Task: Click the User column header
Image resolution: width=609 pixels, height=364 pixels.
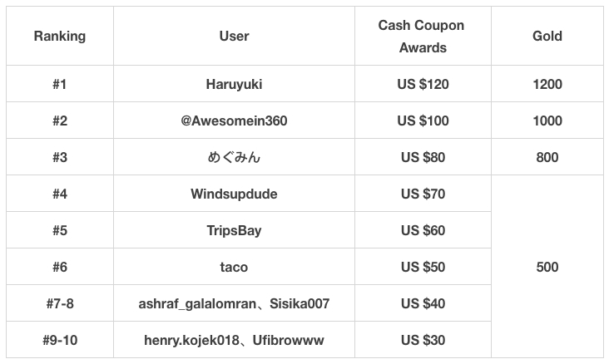Action: 234,37
